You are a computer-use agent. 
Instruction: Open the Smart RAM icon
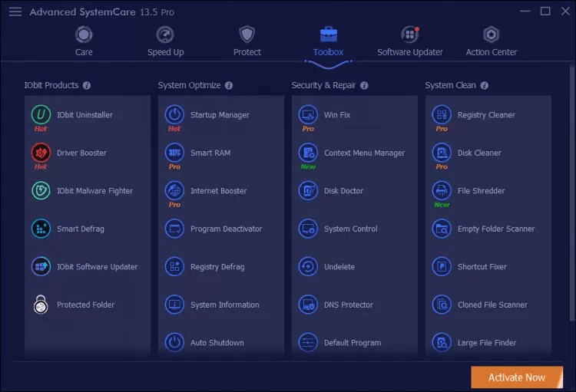pyautogui.click(x=174, y=153)
